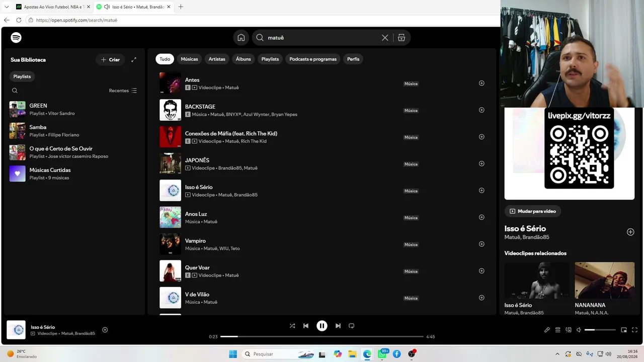Add Isso é Sério from the right panel
This screenshot has width=644, height=362.
pyautogui.click(x=630, y=232)
